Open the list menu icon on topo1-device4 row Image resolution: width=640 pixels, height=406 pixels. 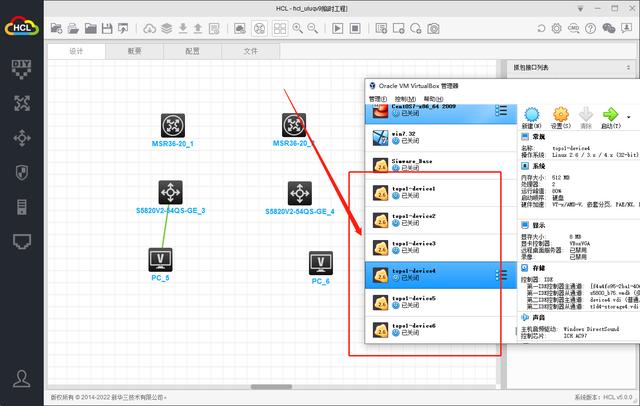pos(501,275)
